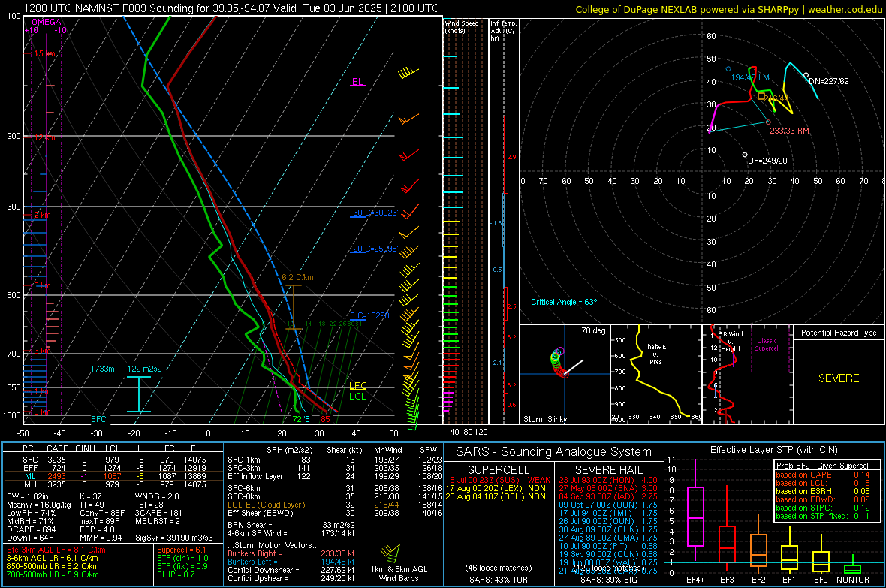
Task: Click the "17 Aug 00 20Z (LEX)" analog
Action: click(496, 488)
